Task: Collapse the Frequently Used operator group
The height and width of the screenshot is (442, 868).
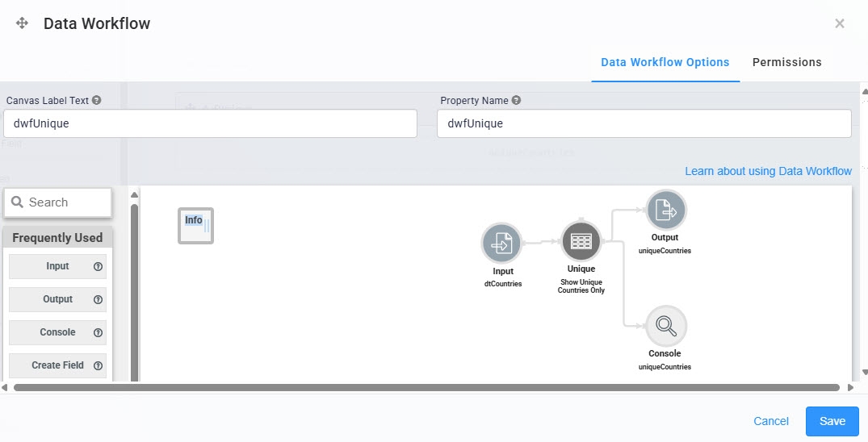Action: [x=57, y=238]
